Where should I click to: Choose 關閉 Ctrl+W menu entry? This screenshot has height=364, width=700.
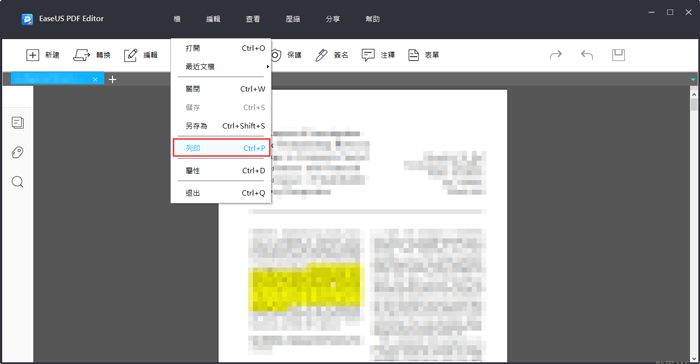tap(221, 89)
